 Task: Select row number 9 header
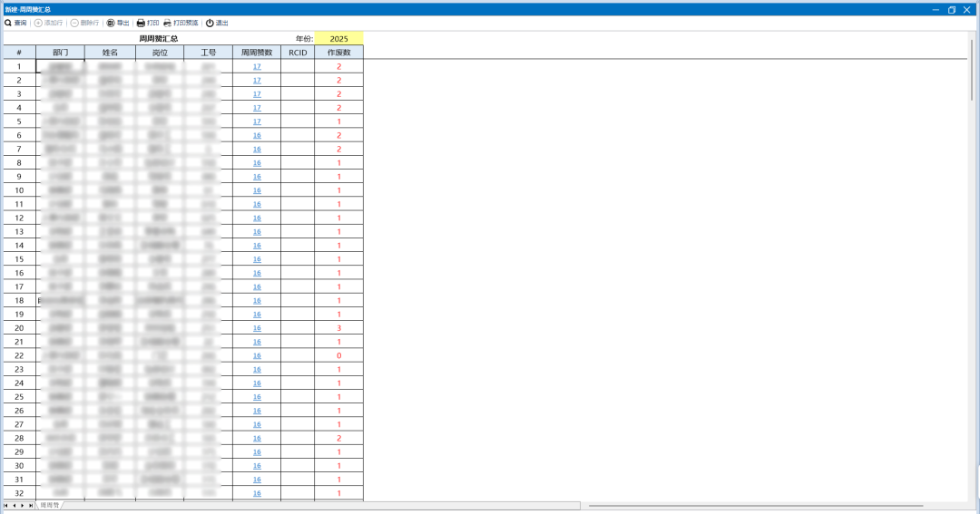point(19,177)
